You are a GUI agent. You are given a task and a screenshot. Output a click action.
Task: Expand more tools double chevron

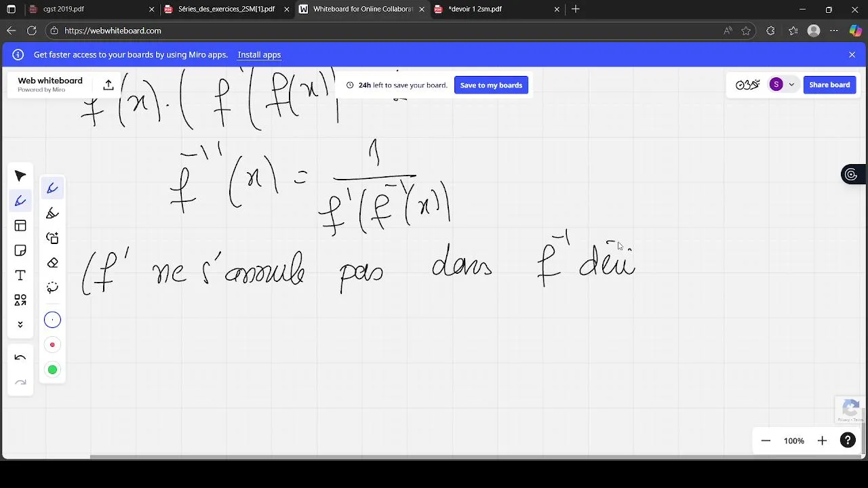[20, 325]
